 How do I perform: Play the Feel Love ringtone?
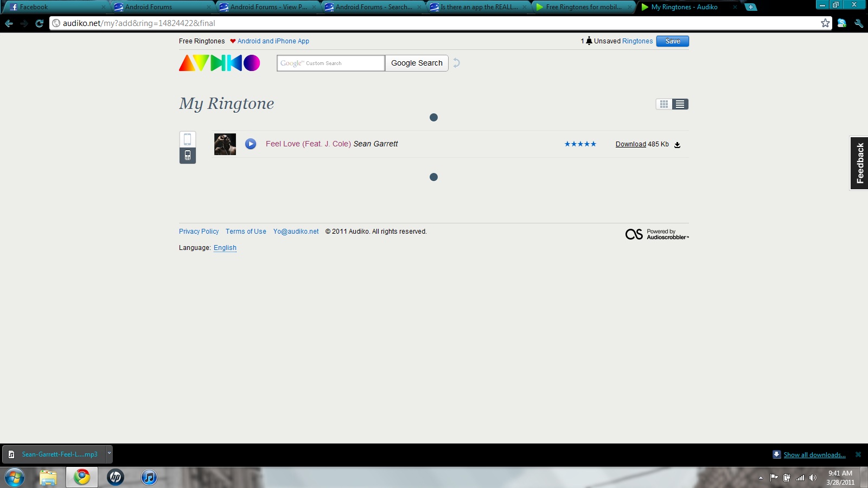[250, 144]
